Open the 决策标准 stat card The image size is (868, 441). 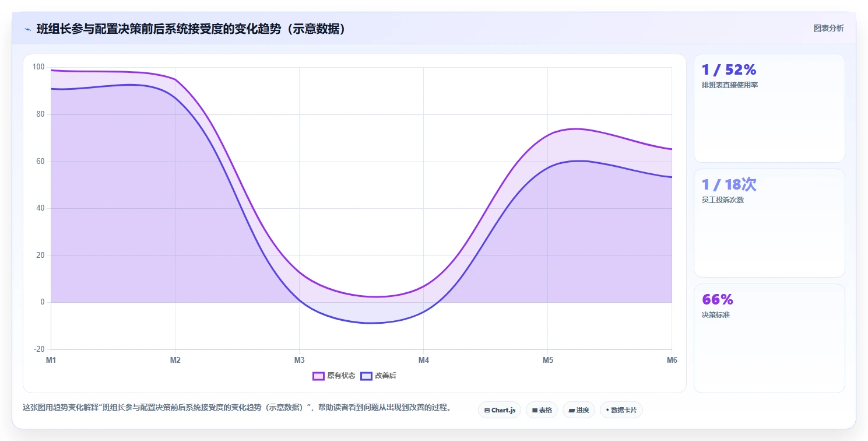click(769, 338)
